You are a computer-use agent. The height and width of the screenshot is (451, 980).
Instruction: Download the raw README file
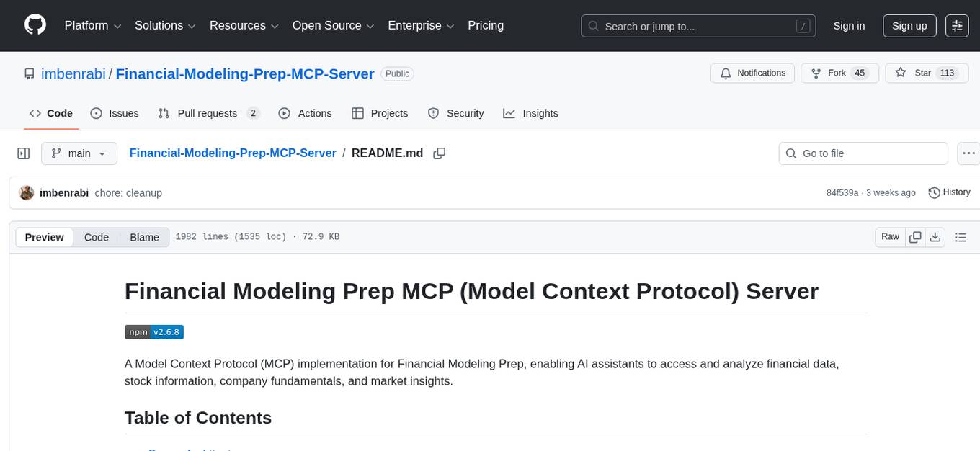[x=935, y=236]
